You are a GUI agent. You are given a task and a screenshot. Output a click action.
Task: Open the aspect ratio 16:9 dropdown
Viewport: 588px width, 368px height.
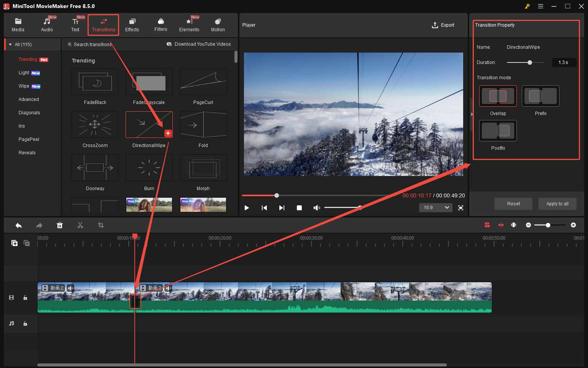coord(435,207)
